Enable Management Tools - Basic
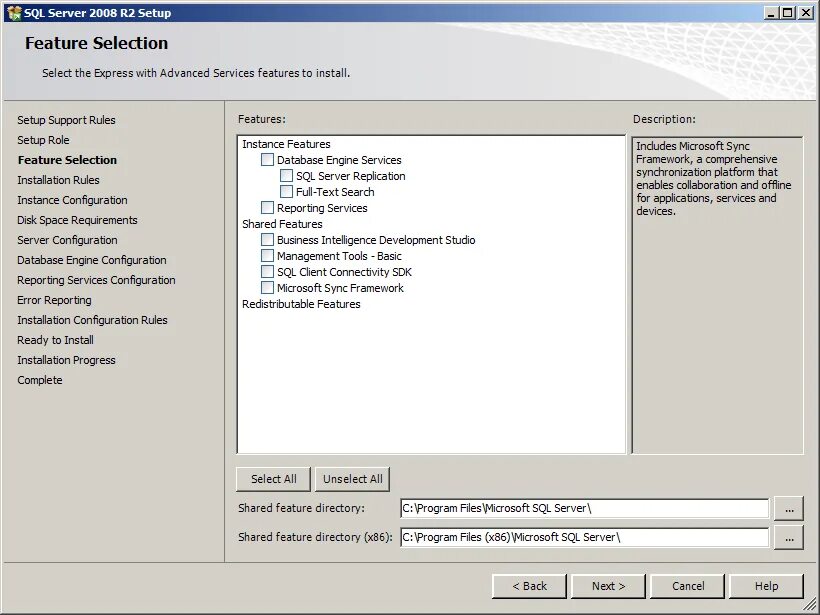 [x=267, y=256]
